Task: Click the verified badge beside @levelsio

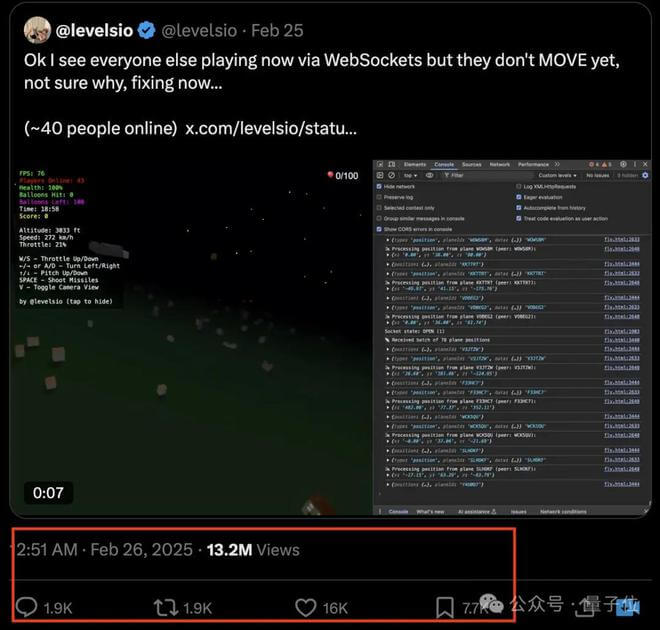Action: [146, 31]
